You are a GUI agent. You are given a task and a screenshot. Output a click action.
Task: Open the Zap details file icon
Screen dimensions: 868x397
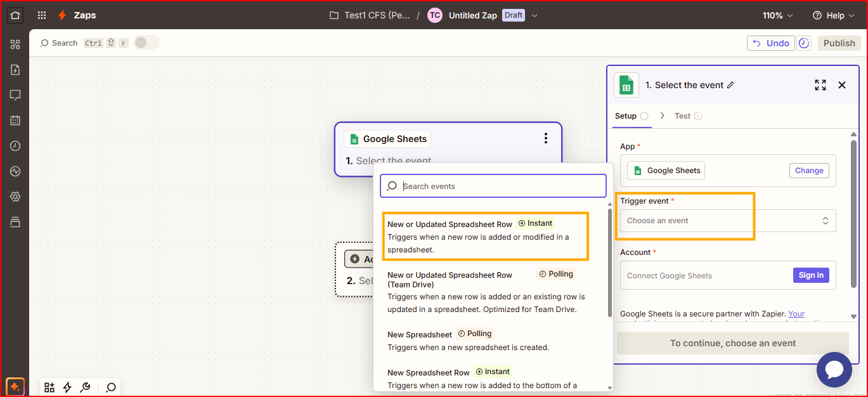pos(15,70)
